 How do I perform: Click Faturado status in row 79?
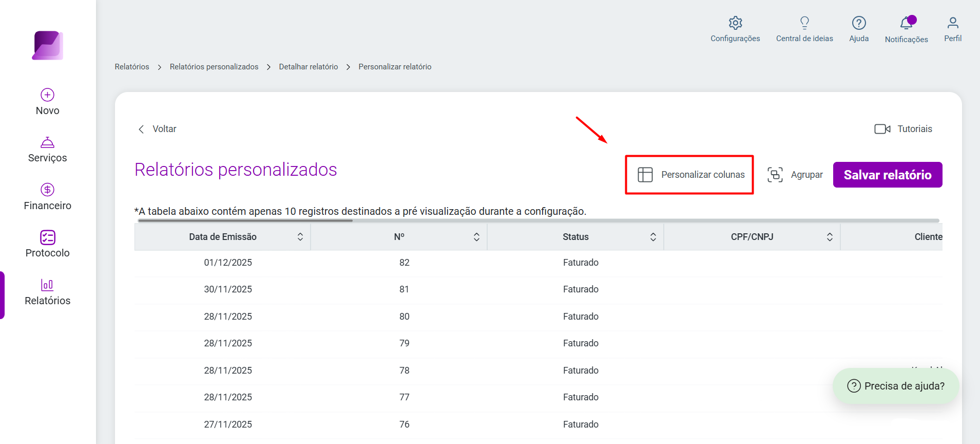(x=581, y=343)
